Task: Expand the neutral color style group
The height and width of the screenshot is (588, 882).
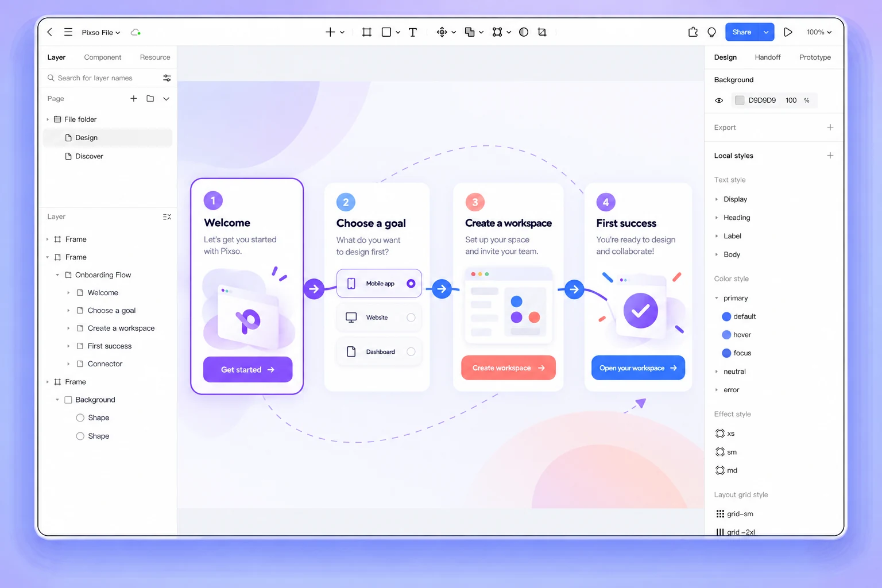Action: [717, 372]
